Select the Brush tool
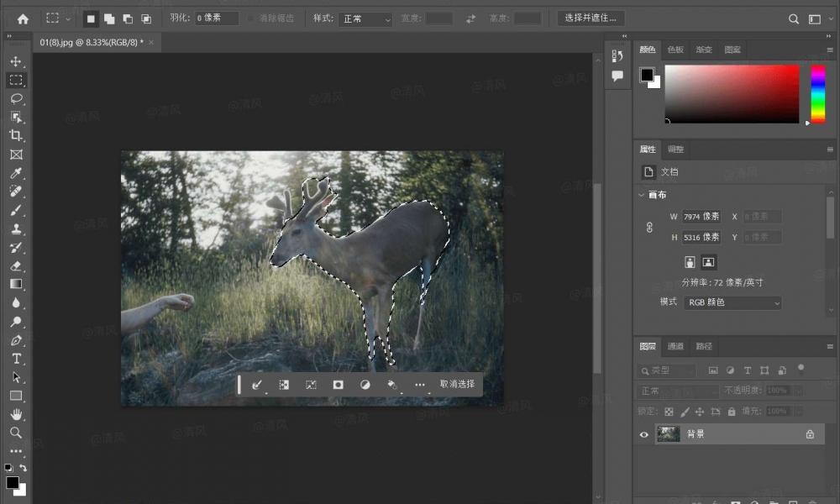This screenshot has width=840, height=504. point(16,210)
